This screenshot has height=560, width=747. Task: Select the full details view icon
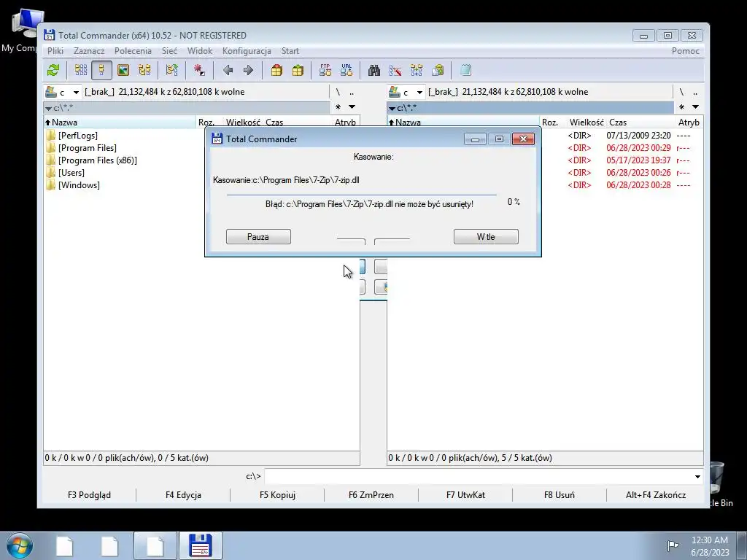[101, 71]
